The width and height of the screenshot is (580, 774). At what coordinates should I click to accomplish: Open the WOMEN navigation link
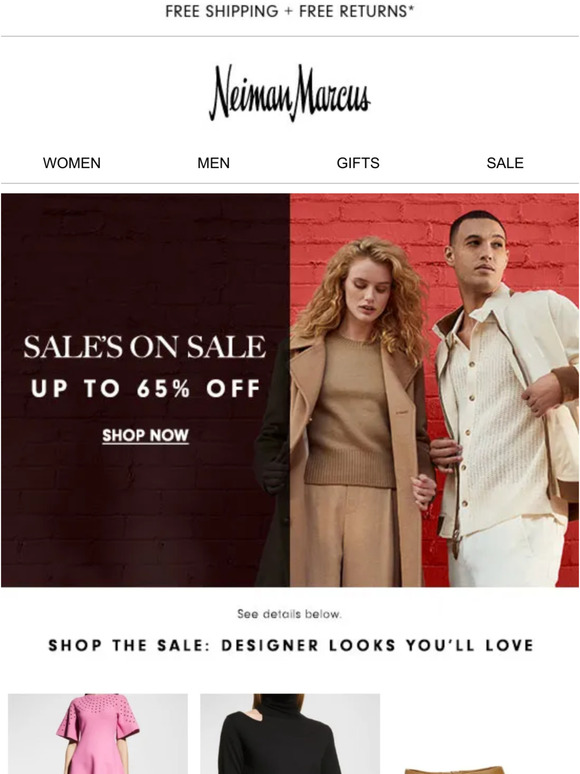coord(72,163)
